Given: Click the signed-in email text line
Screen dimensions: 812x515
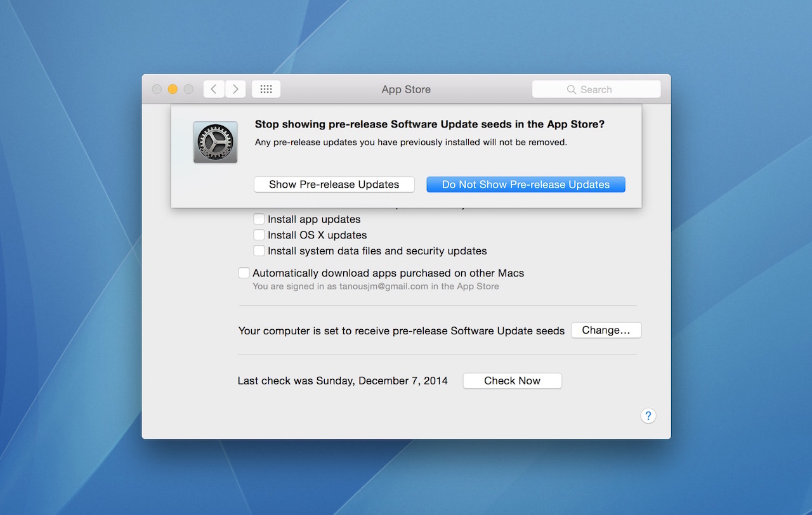Looking at the screenshot, I should coord(376,287).
